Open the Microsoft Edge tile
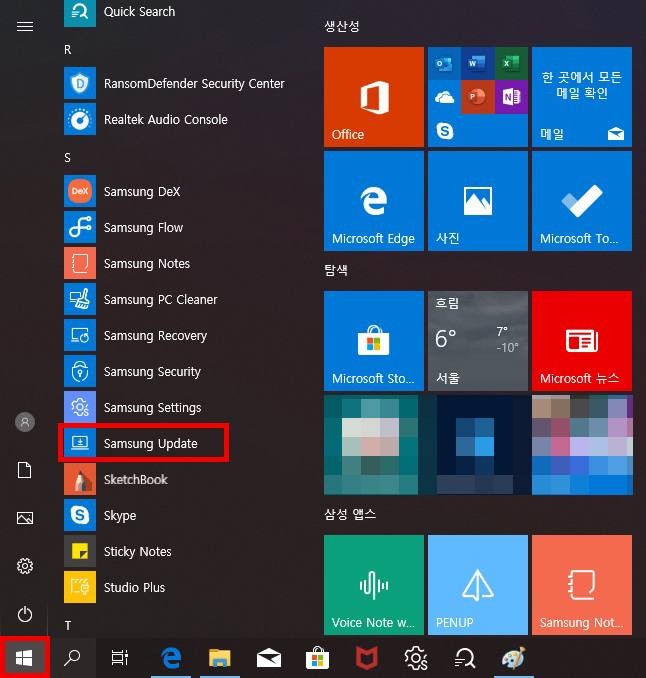This screenshot has width=646, height=678. tap(374, 201)
